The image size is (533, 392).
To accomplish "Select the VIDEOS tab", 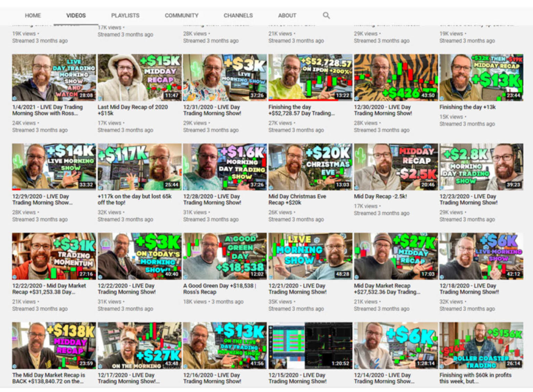I will tap(76, 16).
